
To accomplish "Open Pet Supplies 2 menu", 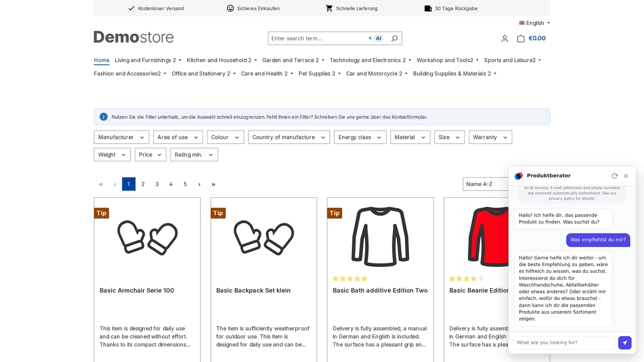I will (320, 74).
